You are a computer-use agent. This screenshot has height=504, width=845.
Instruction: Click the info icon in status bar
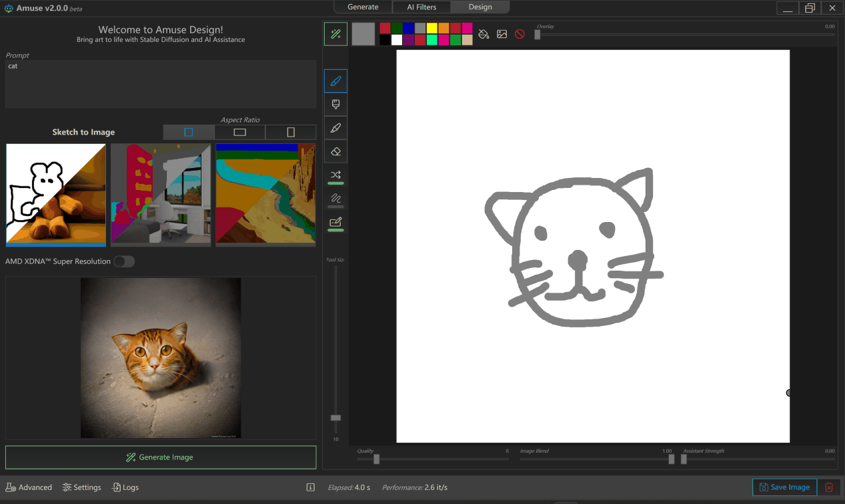coord(310,487)
